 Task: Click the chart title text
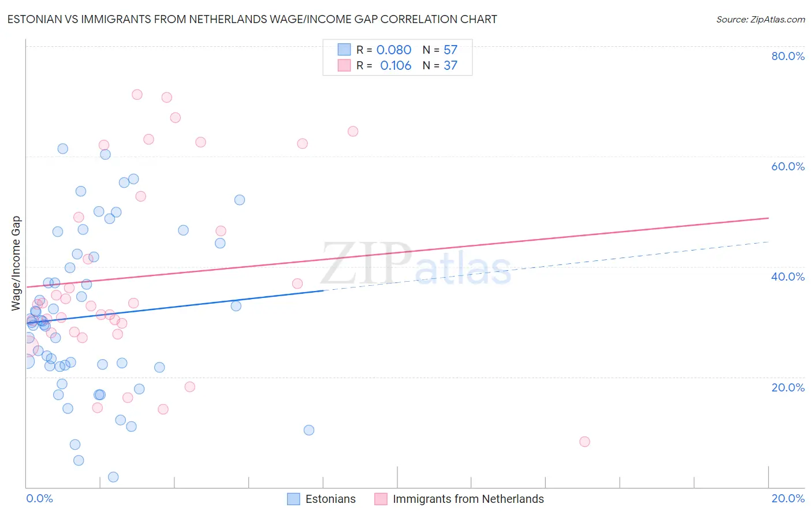point(252,19)
